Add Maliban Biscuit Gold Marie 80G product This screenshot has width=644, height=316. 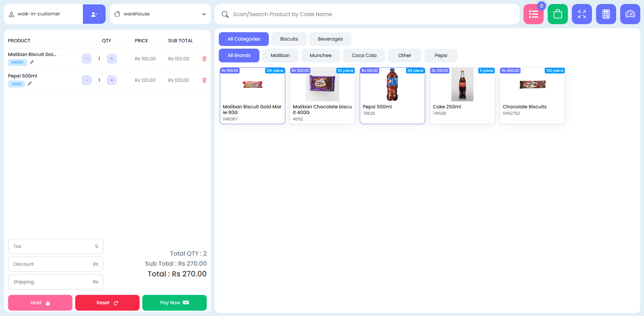point(252,96)
